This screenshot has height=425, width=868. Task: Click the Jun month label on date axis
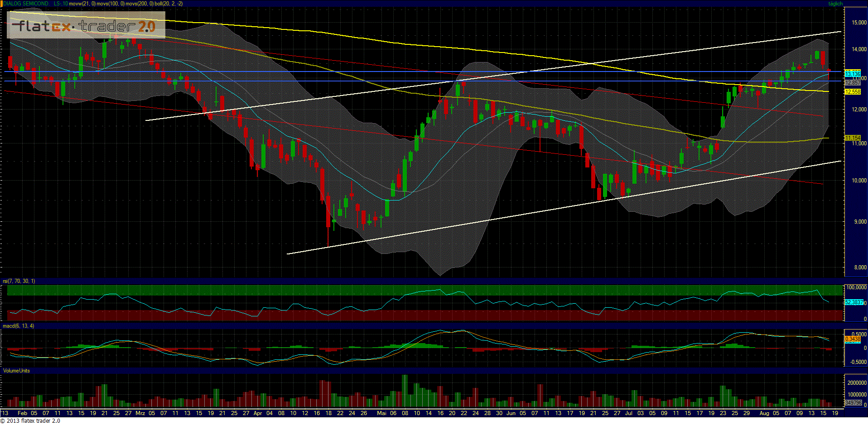(511, 413)
